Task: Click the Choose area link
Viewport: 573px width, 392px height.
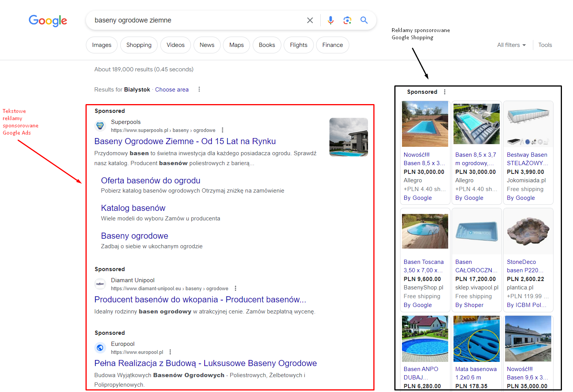Action: pos(172,90)
